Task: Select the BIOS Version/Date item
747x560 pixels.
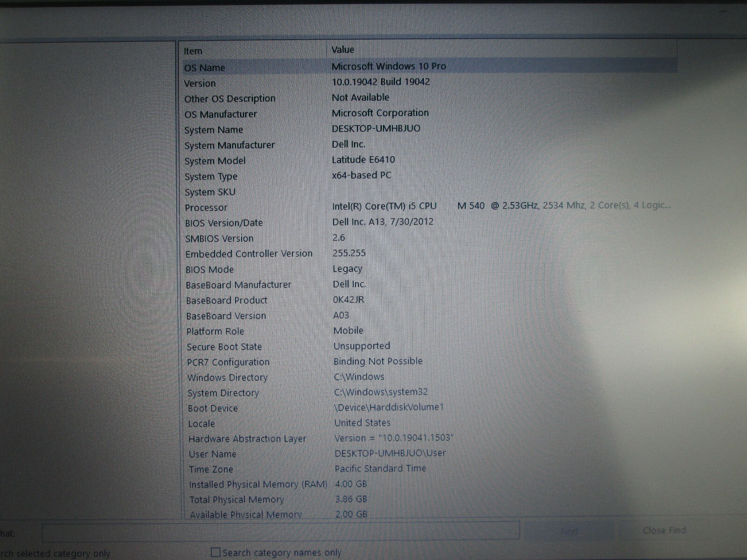Action: [224, 223]
